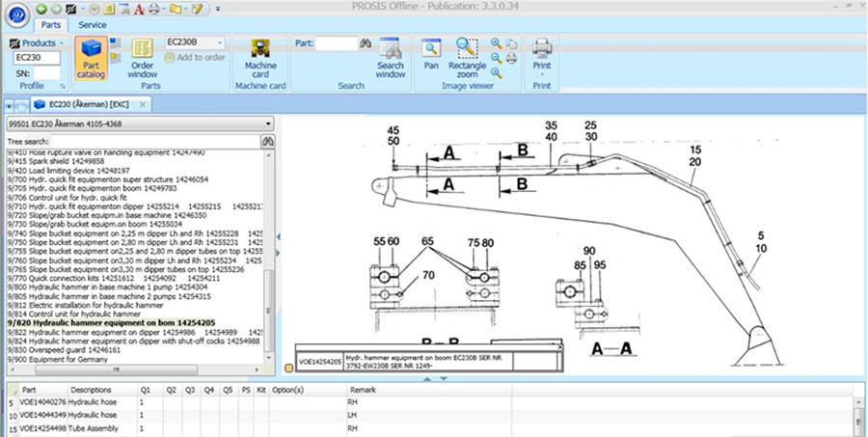Select 9/812 Electric installation for hydraulic hammer
868x437 pixels.
tap(85, 305)
